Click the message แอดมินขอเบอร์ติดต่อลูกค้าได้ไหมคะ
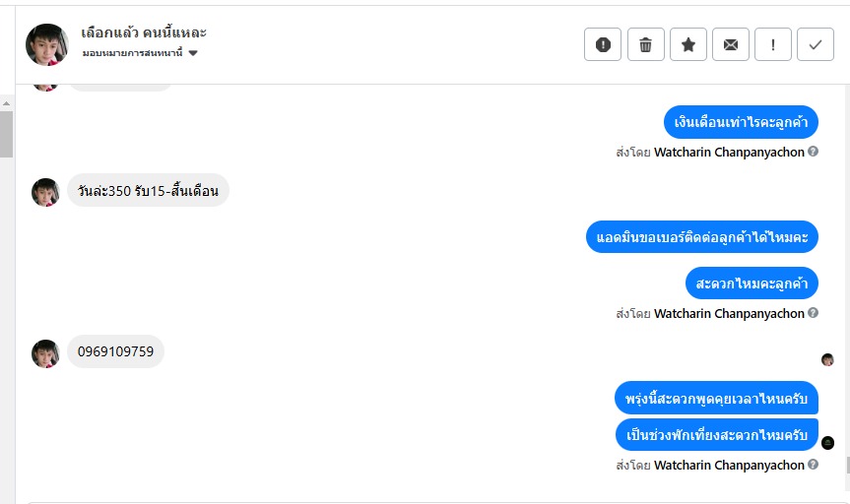This screenshot has height=504, width=850. click(x=702, y=237)
